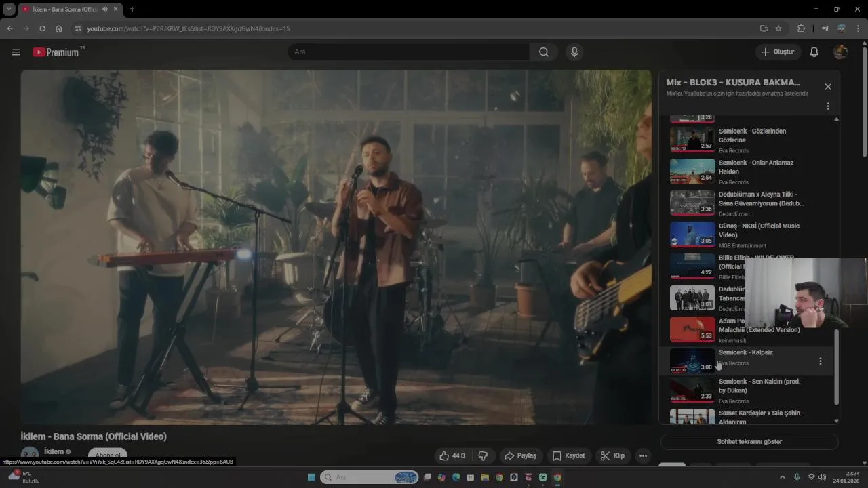
Task: Share the video via Paylaş
Action: coord(521,455)
